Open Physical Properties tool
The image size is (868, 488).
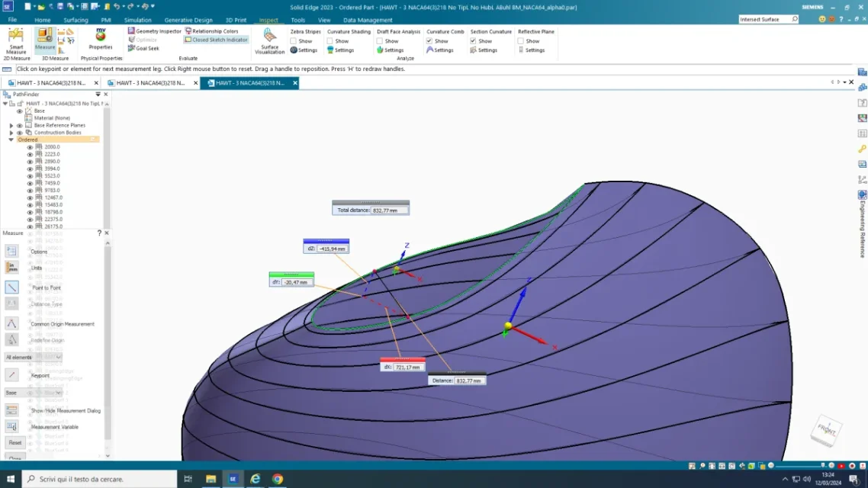click(x=101, y=40)
